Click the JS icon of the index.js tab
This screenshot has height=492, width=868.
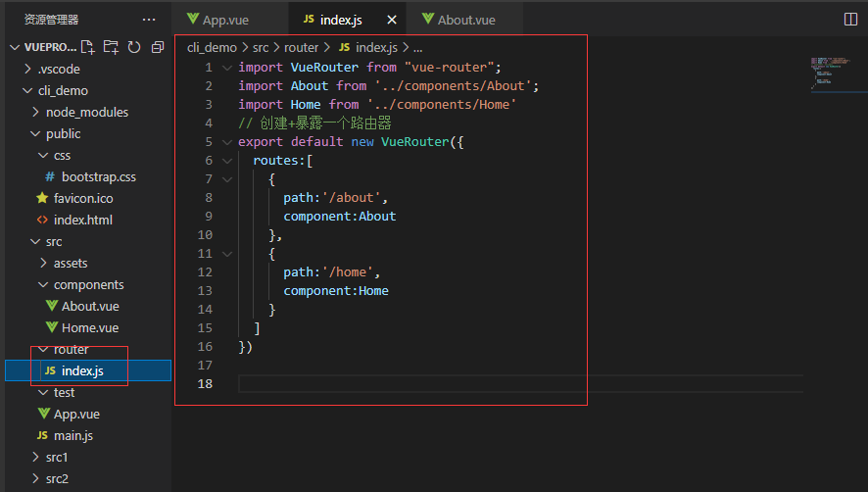[309, 20]
